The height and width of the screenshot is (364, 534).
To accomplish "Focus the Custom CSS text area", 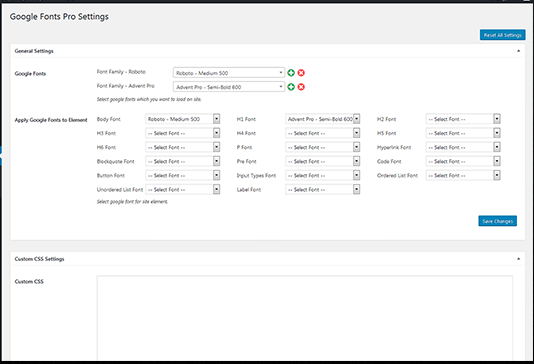I will pos(304,318).
